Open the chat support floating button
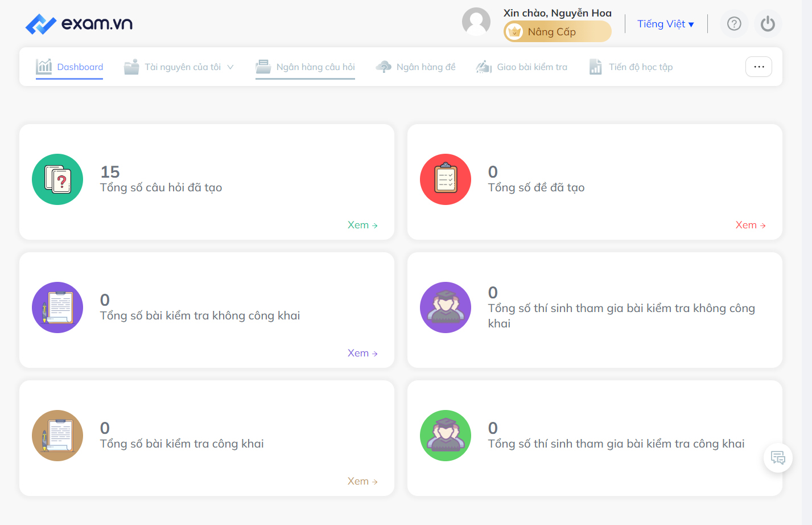The image size is (812, 525). (x=778, y=458)
